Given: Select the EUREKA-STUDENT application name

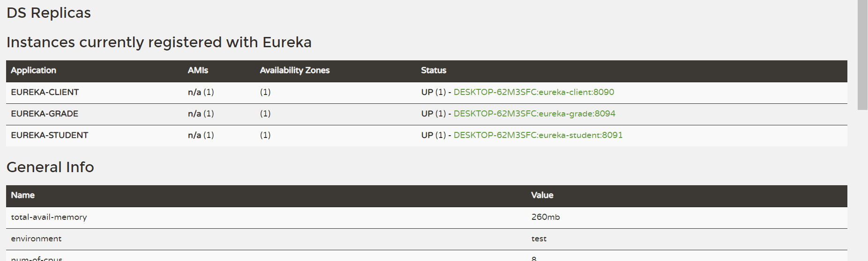Looking at the screenshot, I should [50, 135].
